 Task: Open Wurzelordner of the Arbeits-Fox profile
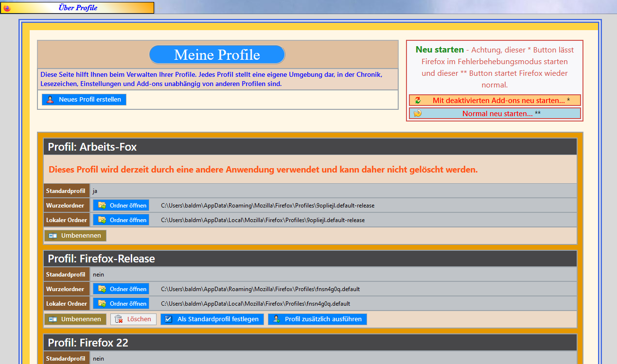coord(121,206)
